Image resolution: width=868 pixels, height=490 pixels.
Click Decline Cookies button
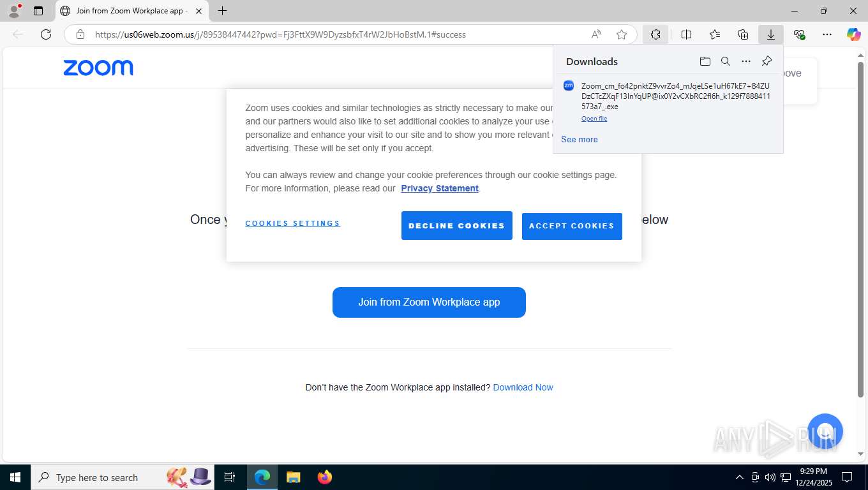(457, 226)
